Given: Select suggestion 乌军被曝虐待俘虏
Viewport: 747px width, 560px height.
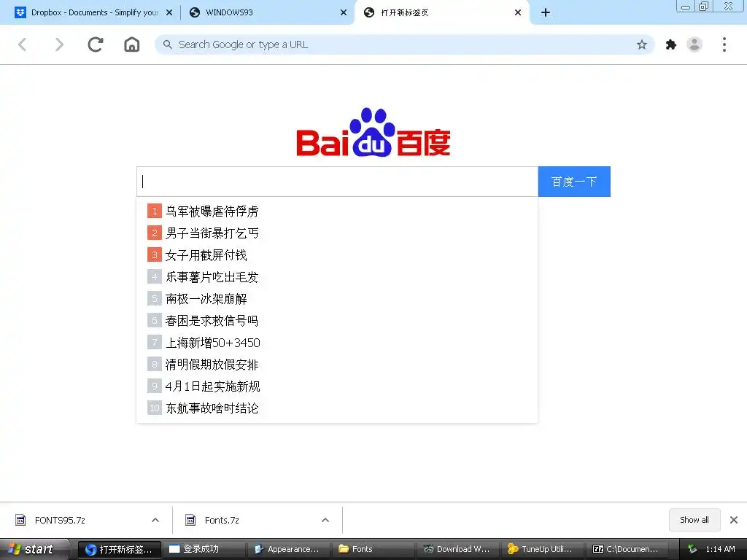Looking at the screenshot, I should click(212, 211).
